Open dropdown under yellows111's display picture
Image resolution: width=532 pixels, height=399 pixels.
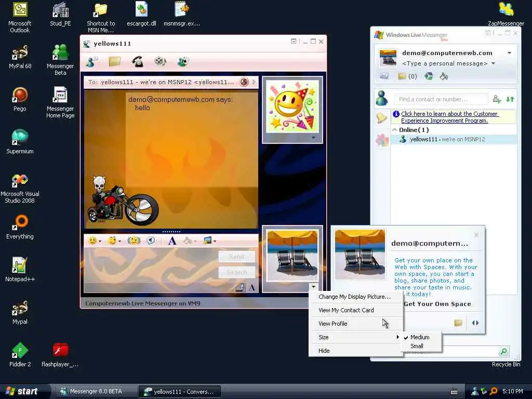(x=313, y=138)
